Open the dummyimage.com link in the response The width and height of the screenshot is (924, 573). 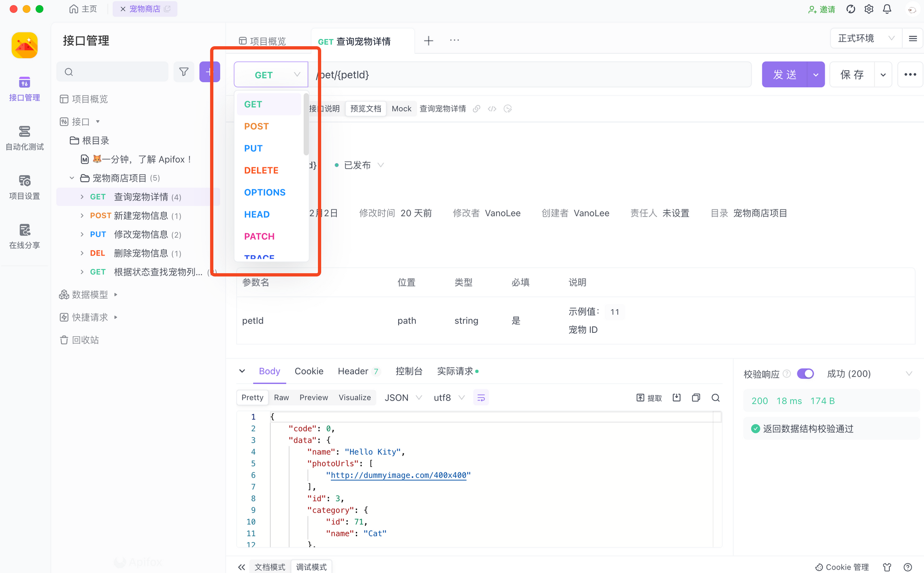point(398,475)
